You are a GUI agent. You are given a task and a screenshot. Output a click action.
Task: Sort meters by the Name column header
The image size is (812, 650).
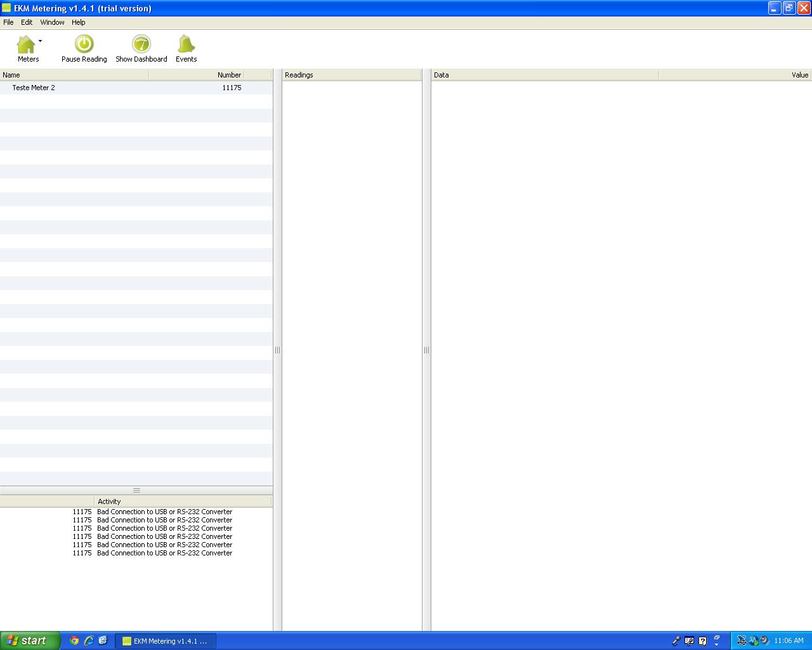(x=74, y=75)
